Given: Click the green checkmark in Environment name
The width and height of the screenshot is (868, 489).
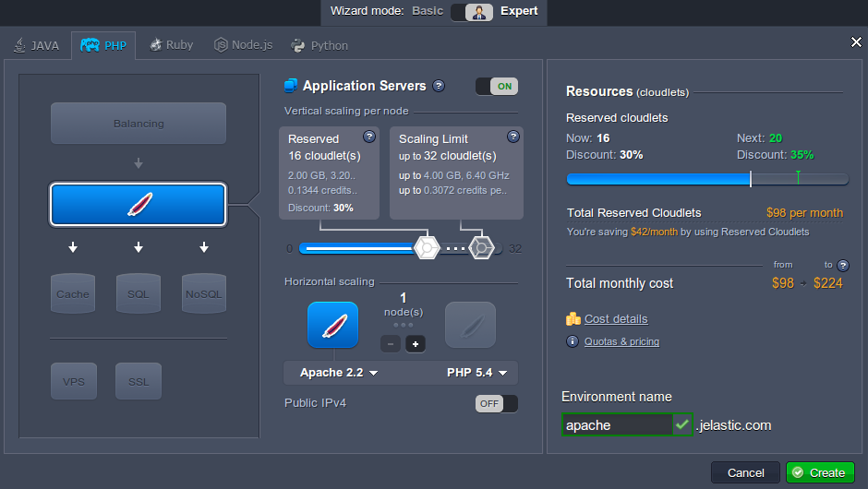Looking at the screenshot, I should (682, 424).
